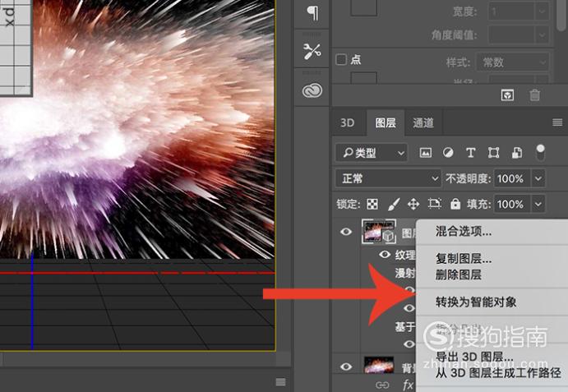
Task: Click the 纹理 label in layer list
Action: 405,255
